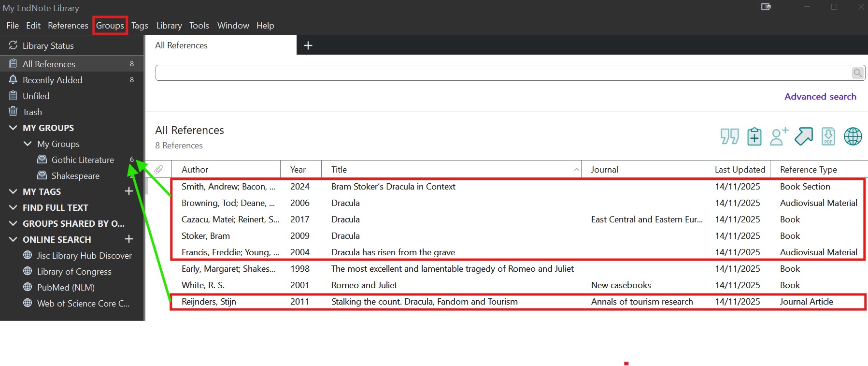This screenshot has width=868, height=366.
Task: Collapse the My Groups subfolder
Action: pos(28,144)
